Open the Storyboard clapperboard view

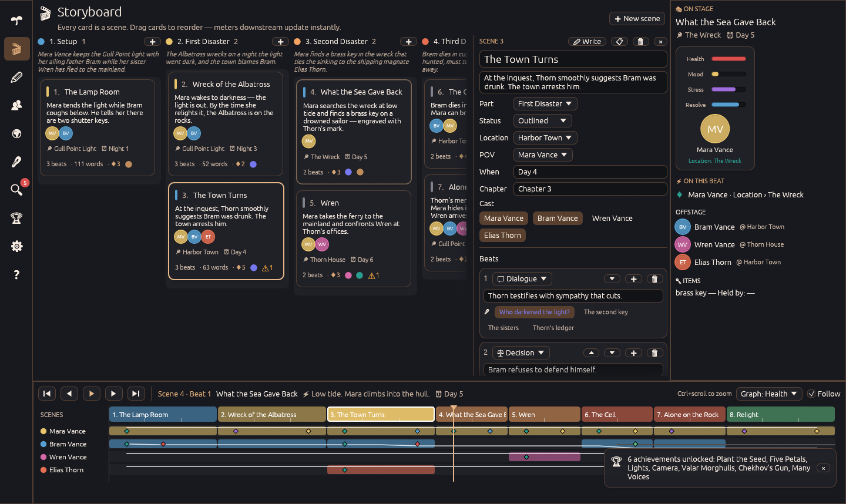point(16,49)
